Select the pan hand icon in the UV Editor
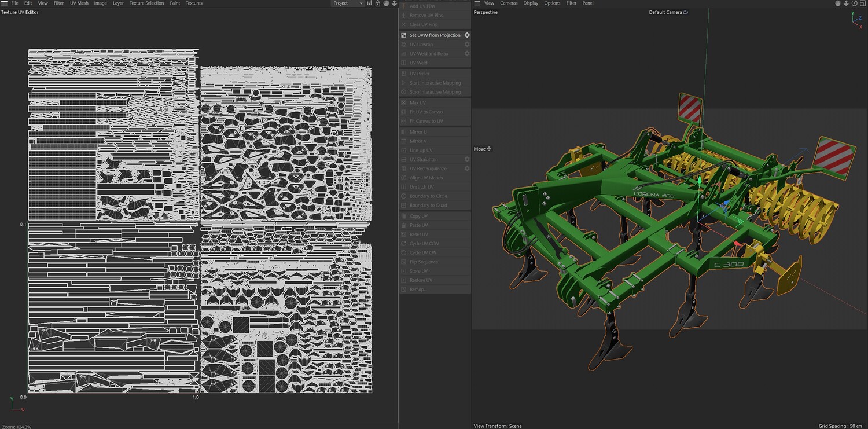 click(386, 3)
